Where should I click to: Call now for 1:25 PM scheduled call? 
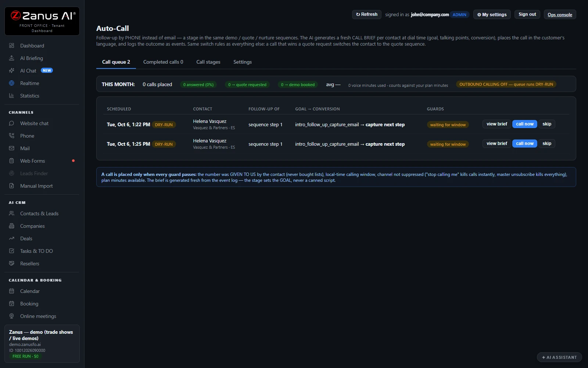point(525,144)
